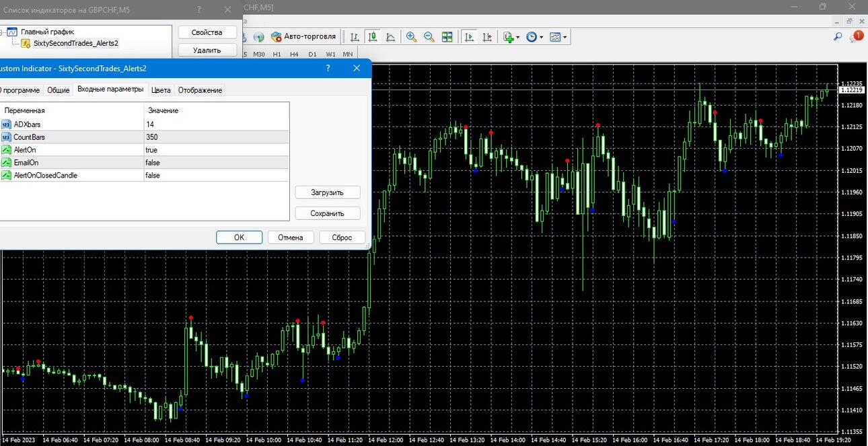
Task: Click the Сохранить button
Action: 328,213
